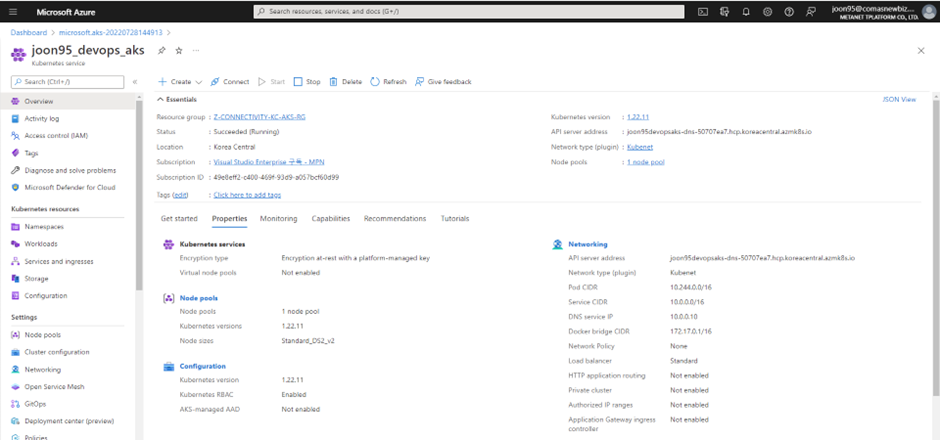Open the 1 node pool link
940x440 pixels.
coord(646,162)
